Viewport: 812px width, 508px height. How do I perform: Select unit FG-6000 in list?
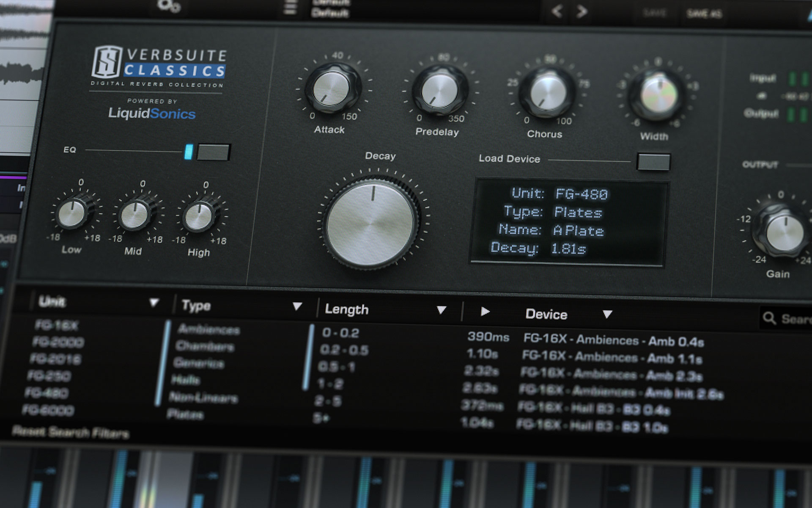[x=48, y=410]
